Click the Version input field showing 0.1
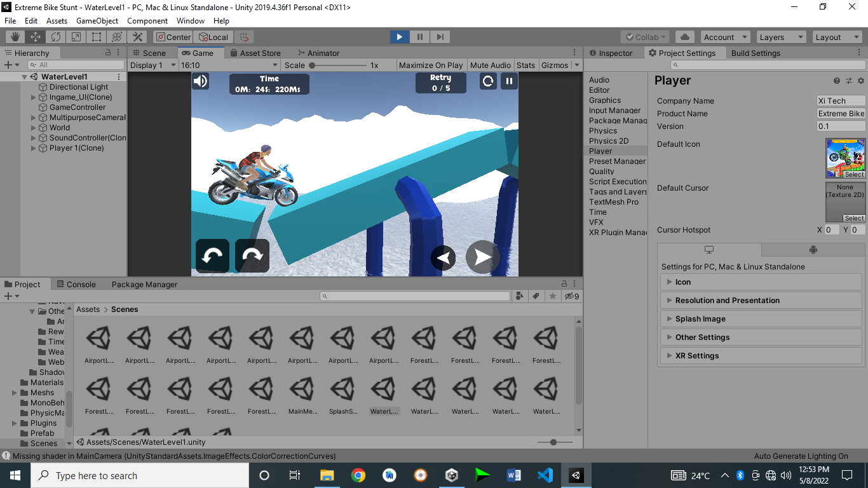 tap(840, 126)
